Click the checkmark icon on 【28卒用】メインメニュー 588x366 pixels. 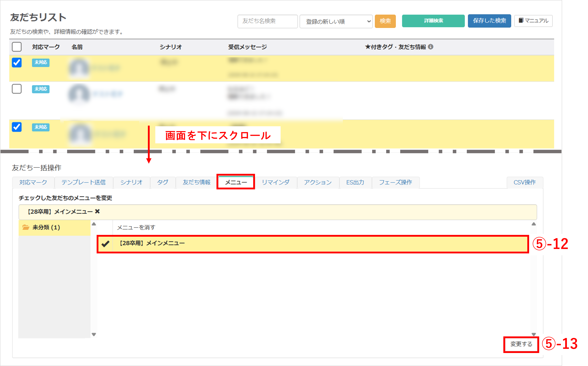(106, 244)
